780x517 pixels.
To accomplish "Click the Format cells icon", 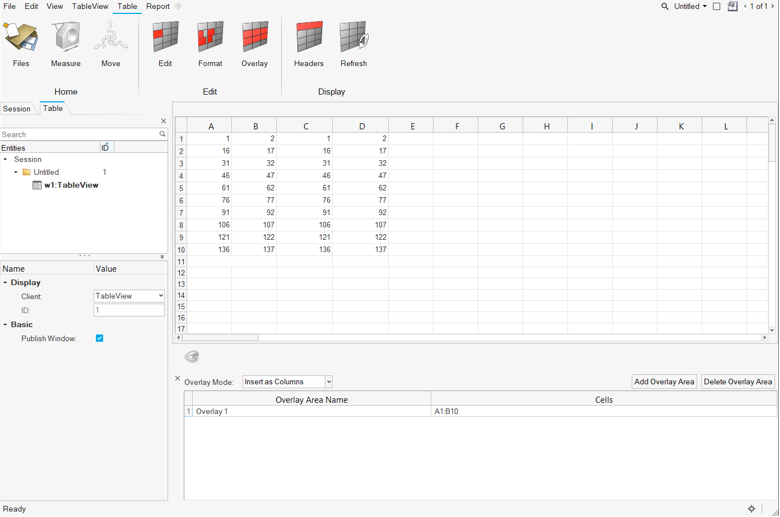I will pyautogui.click(x=210, y=39).
